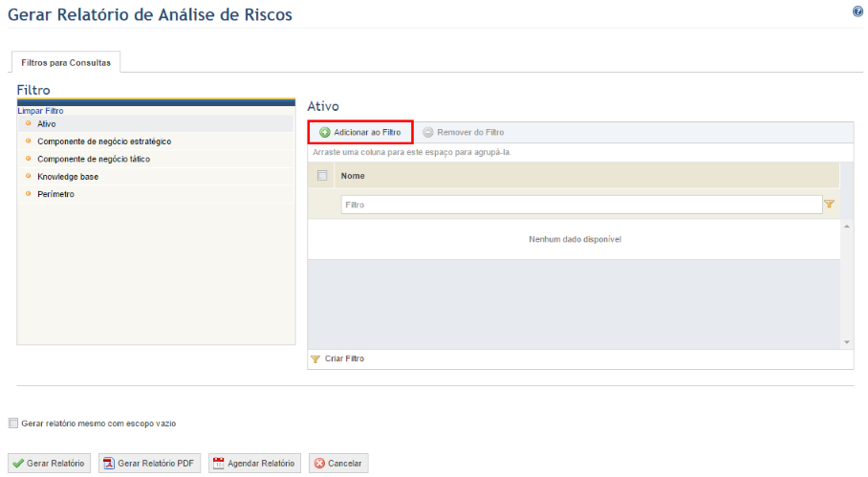Open the help icon at top right
Image resolution: width=868 pixels, height=477 pixels.
[857, 11]
